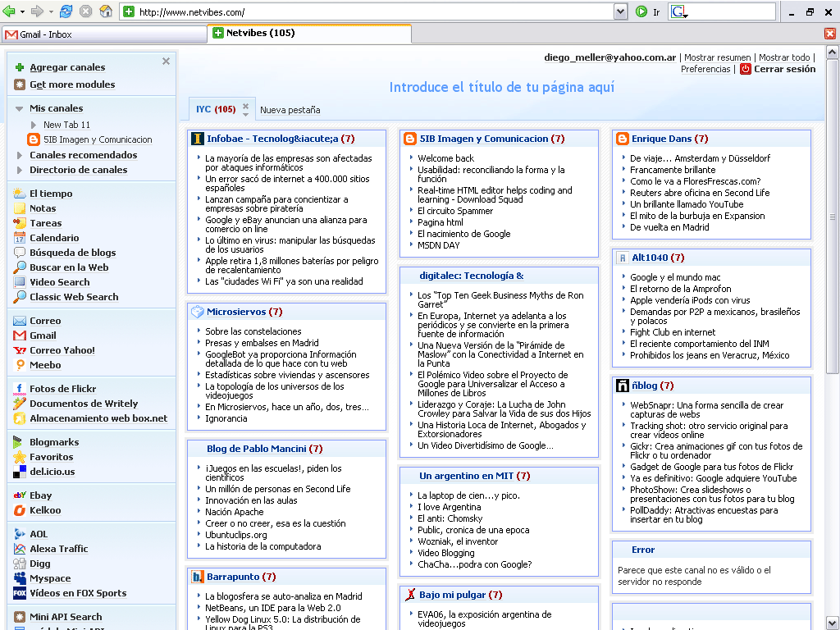Screen dimensions: 840x630
Task: Click the Calendario calendar icon
Action: 20,238
